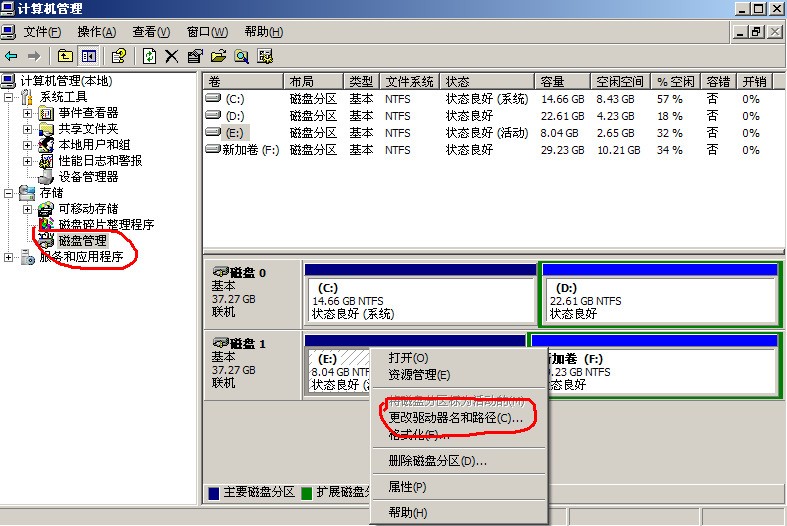787x526 pixels.
Task: Click the drive icon next to (D:) volume row
Action: click(213, 115)
